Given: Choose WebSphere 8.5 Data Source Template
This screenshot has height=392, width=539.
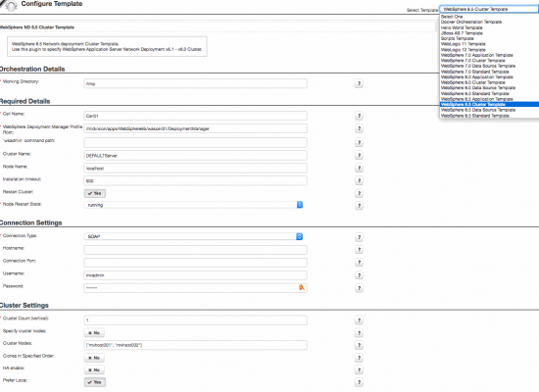Looking at the screenshot, I should point(489,110).
